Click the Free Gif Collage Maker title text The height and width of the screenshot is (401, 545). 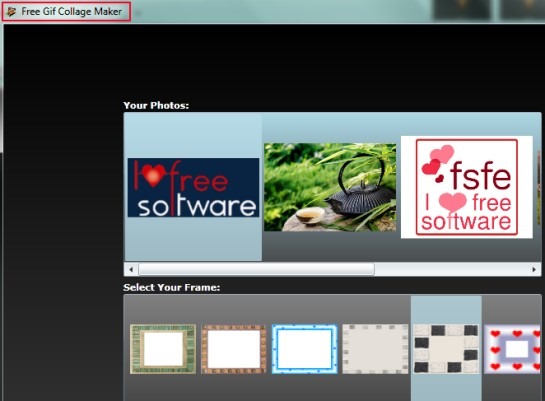72,11
